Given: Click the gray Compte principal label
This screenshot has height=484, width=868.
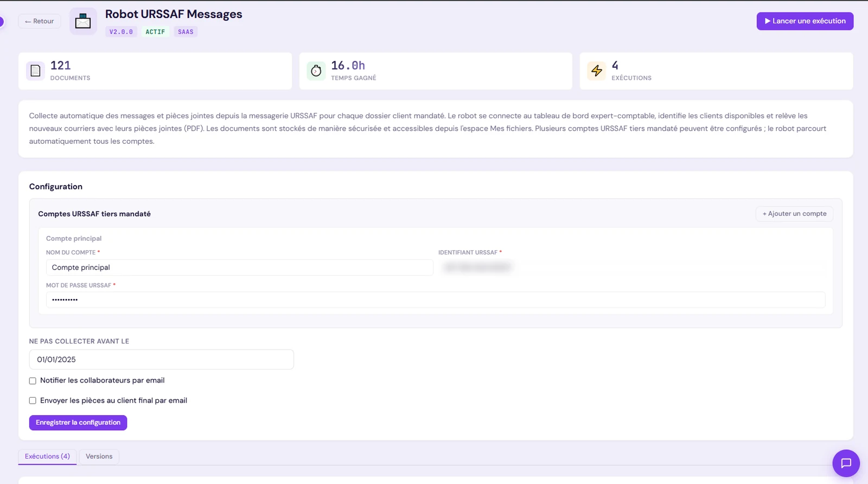Looking at the screenshot, I should [x=74, y=239].
